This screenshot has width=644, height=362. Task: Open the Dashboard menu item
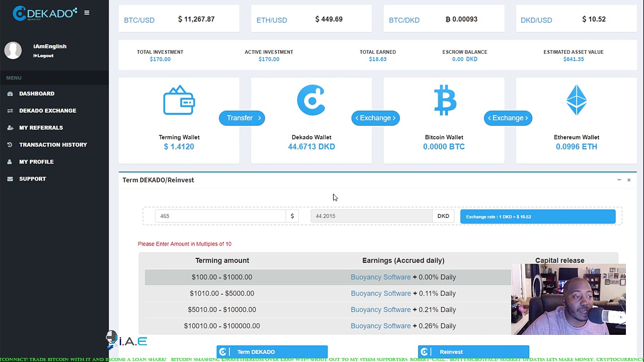point(37,94)
